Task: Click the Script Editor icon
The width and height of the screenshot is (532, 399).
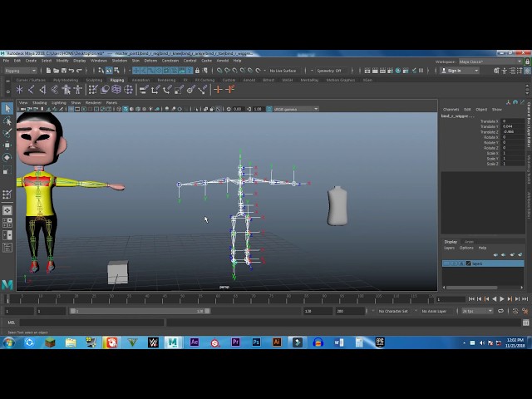Action: (x=526, y=323)
